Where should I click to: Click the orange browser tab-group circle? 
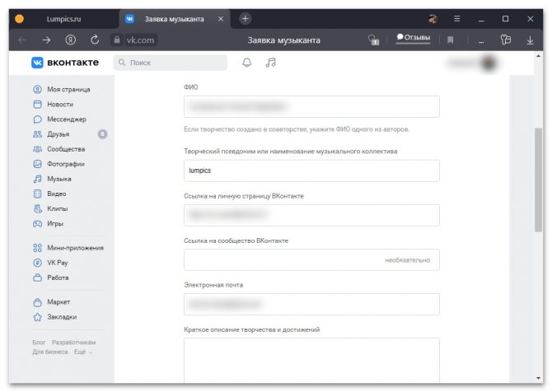click(x=20, y=19)
